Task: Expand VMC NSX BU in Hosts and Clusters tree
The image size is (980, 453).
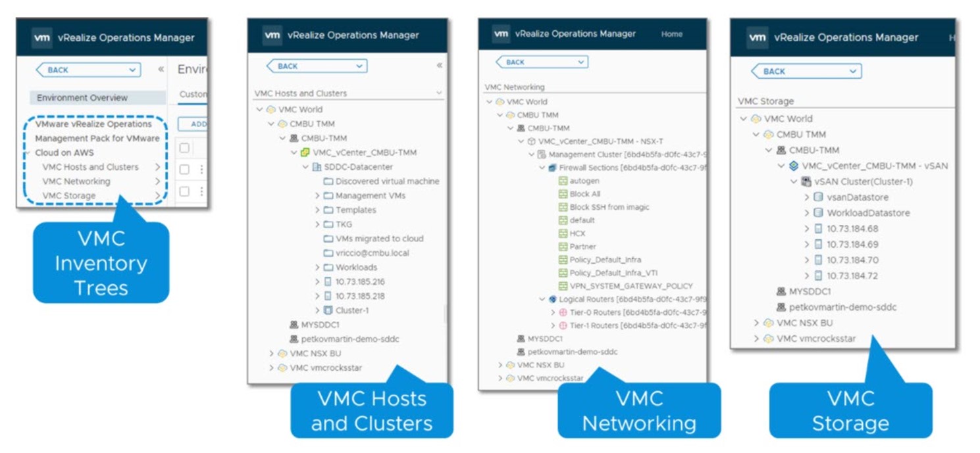Action: (x=271, y=354)
